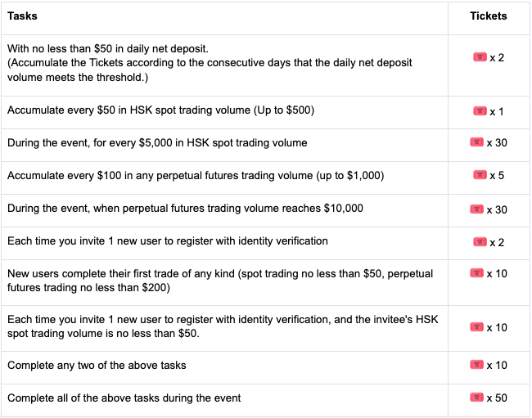Click 'Complete any two of the above tasks' text

tap(97, 364)
